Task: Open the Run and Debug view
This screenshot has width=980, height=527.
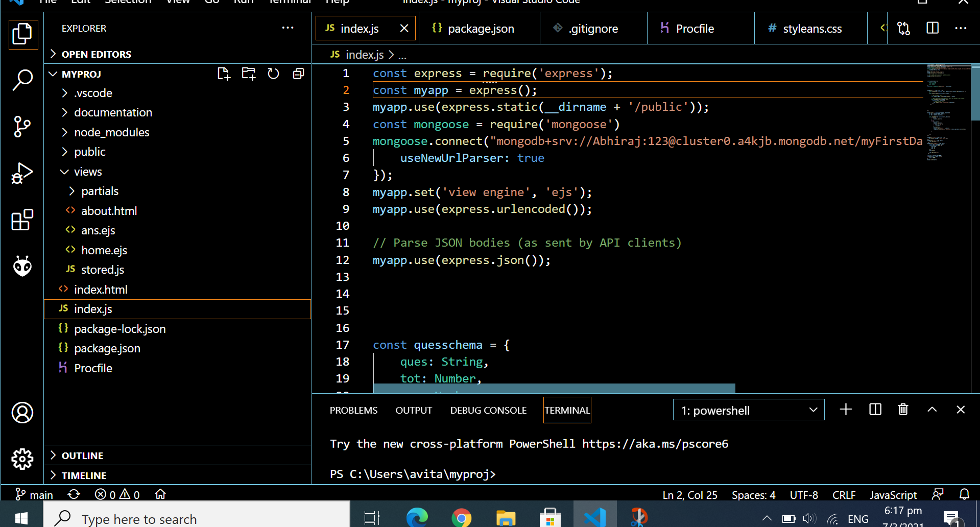Action: [x=22, y=174]
